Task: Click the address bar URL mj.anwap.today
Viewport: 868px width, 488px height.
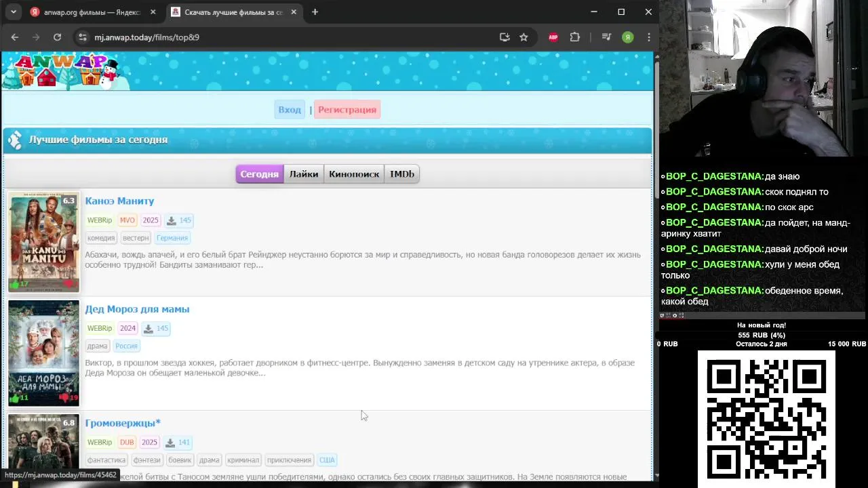Action: pyautogui.click(x=146, y=37)
